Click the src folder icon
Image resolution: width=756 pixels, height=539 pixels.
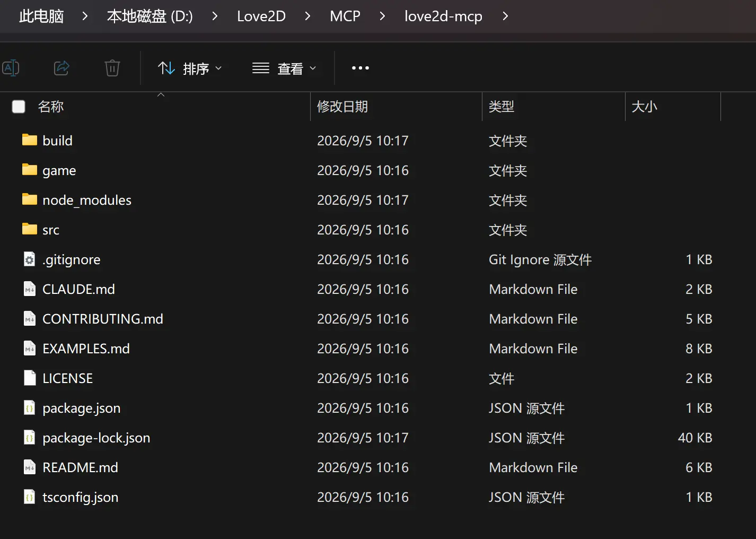(30, 229)
